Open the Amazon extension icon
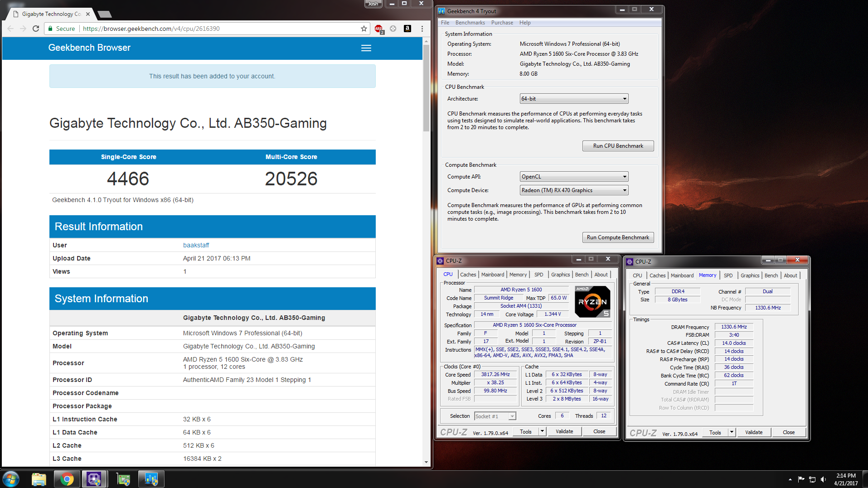 pyautogui.click(x=407, y=29)
